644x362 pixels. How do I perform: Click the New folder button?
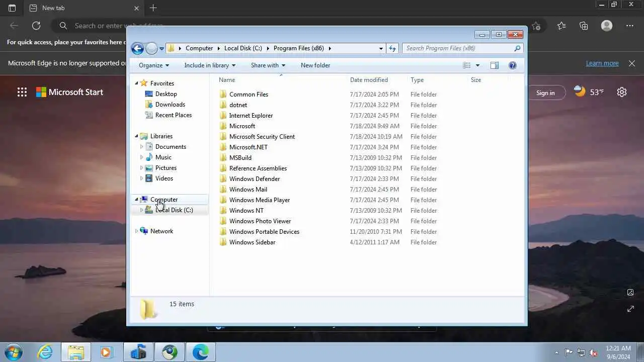coord(315,65)
